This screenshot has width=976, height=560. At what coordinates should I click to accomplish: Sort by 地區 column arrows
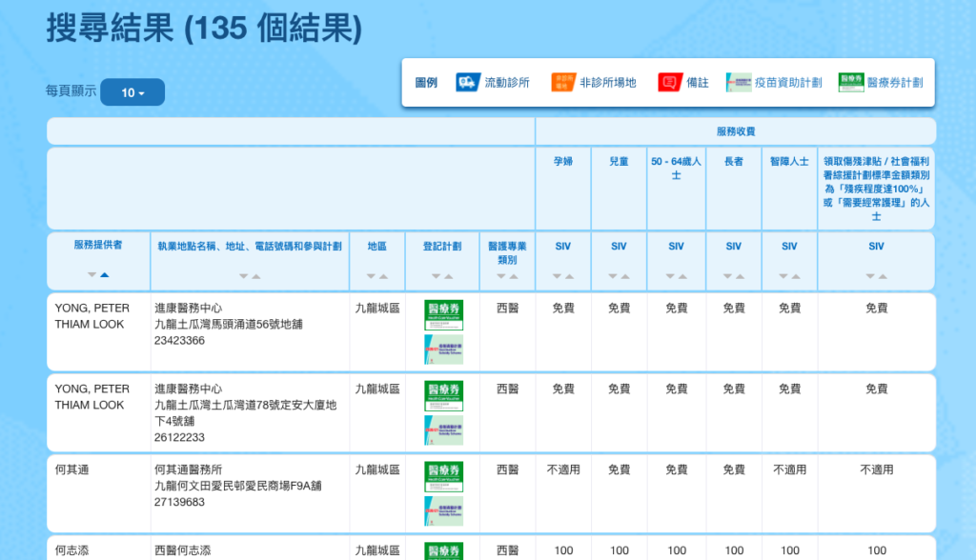(x=376, y=276)
